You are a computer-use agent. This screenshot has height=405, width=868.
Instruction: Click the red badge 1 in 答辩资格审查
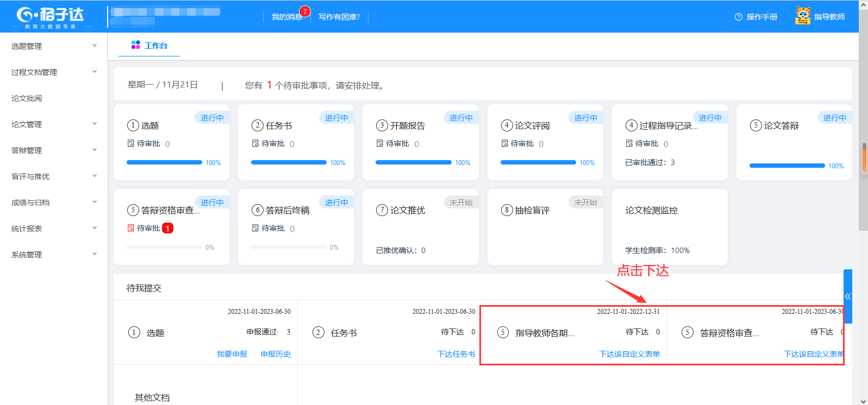168,229
